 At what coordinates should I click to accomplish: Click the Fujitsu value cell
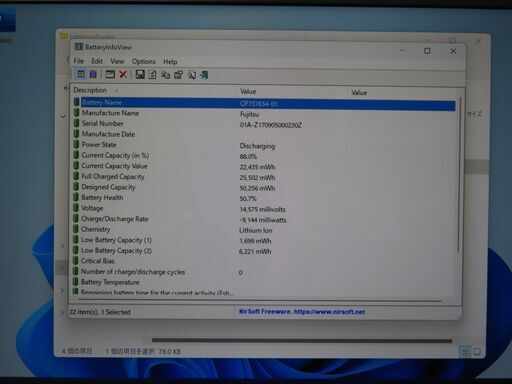pos(249,114)
